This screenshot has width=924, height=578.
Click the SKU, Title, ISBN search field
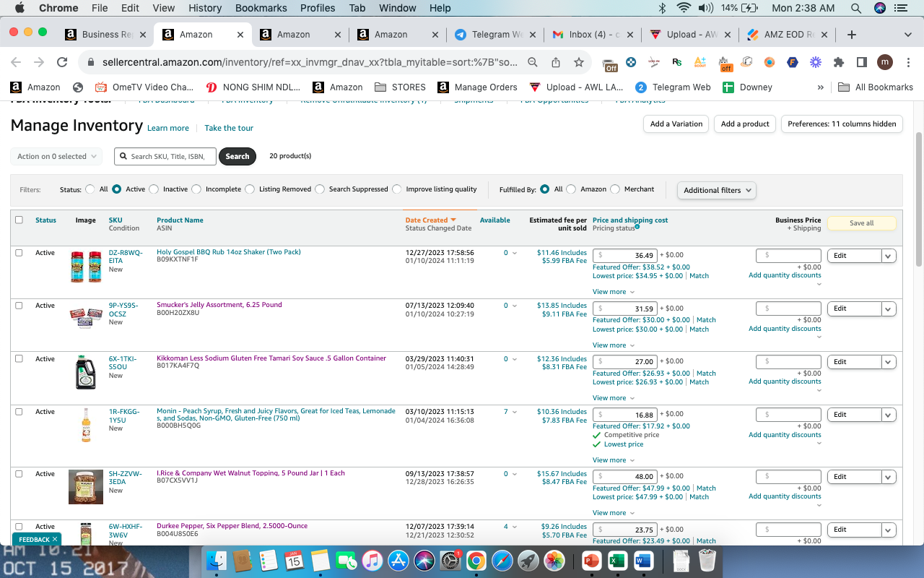coord(165,156)
